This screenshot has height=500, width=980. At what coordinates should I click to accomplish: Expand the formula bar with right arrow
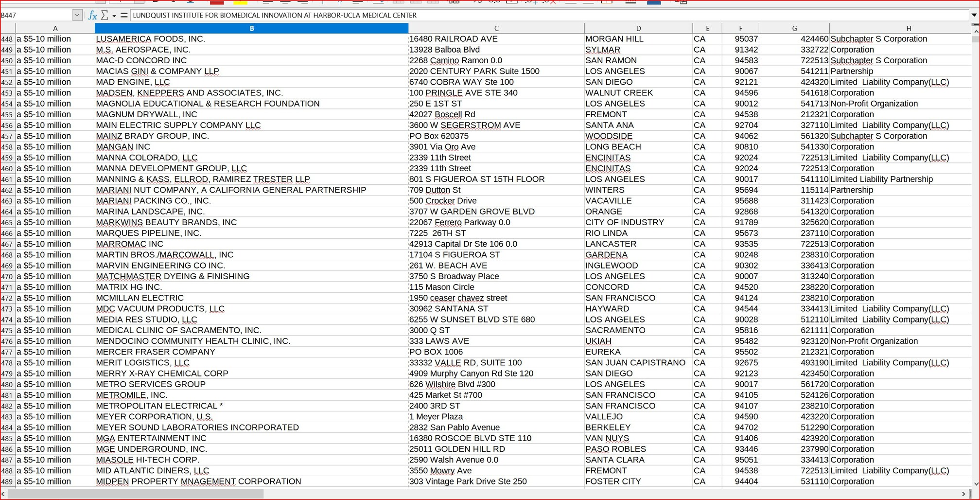tap(974, 15)
